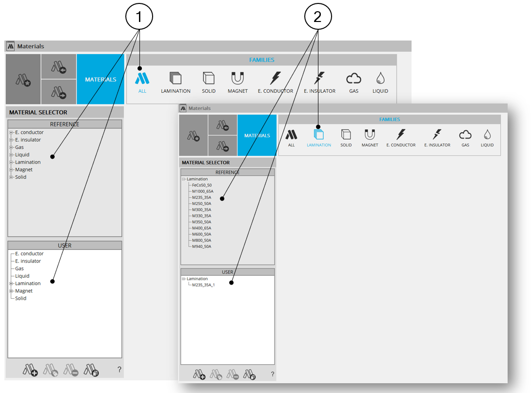This screenshot has width=532, height=393.
Task: Click E. INSULATOR family in front window
Action: pos(437,138)
